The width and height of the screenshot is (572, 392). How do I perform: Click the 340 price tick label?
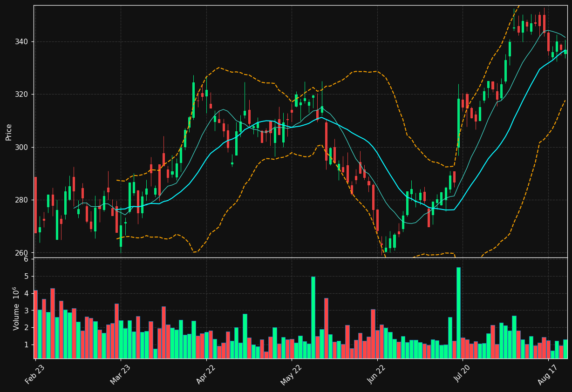(x=21, y=42)
